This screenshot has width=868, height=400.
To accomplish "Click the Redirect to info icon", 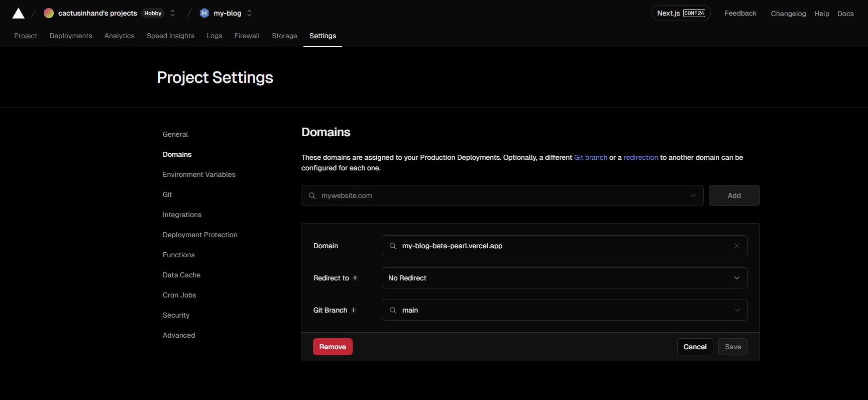I will [355, 278].
